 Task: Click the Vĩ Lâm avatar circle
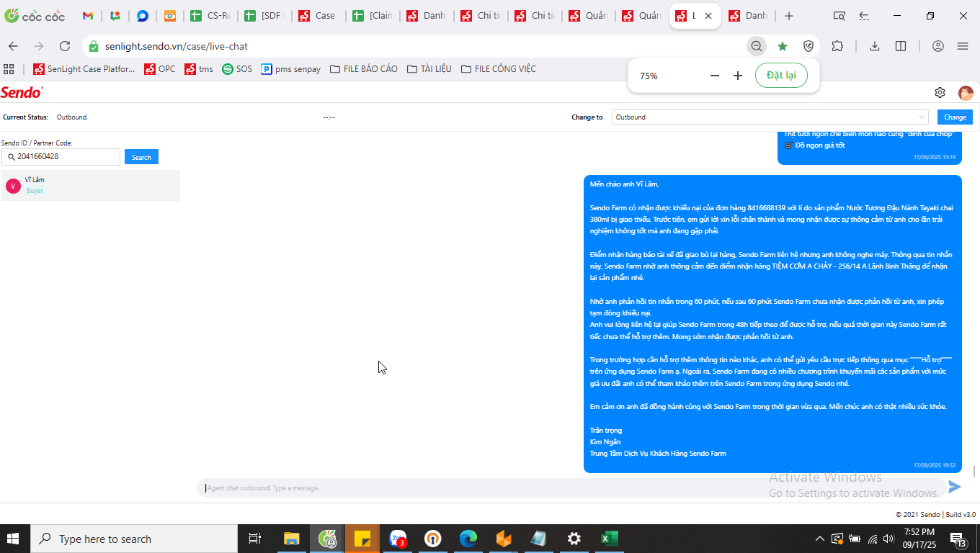13,186
